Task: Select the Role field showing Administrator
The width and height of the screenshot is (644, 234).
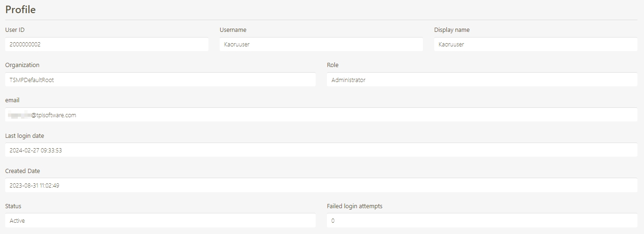Action: (482, 80)
